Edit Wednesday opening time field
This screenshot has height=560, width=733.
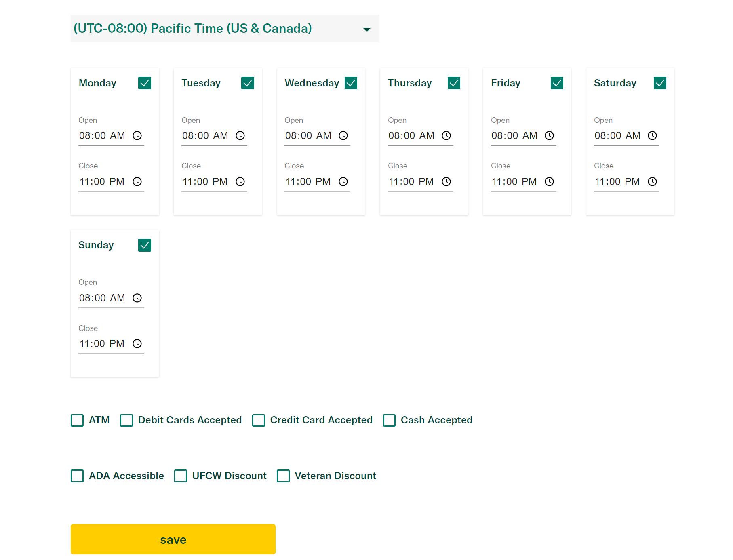pyautogui.click(x=317, y=136)
